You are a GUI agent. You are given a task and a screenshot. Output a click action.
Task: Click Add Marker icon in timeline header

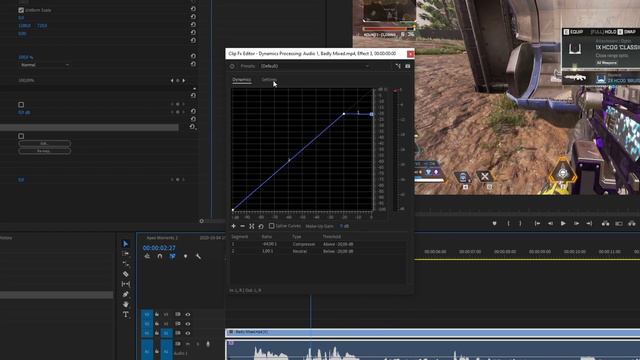tap(185, 256)
